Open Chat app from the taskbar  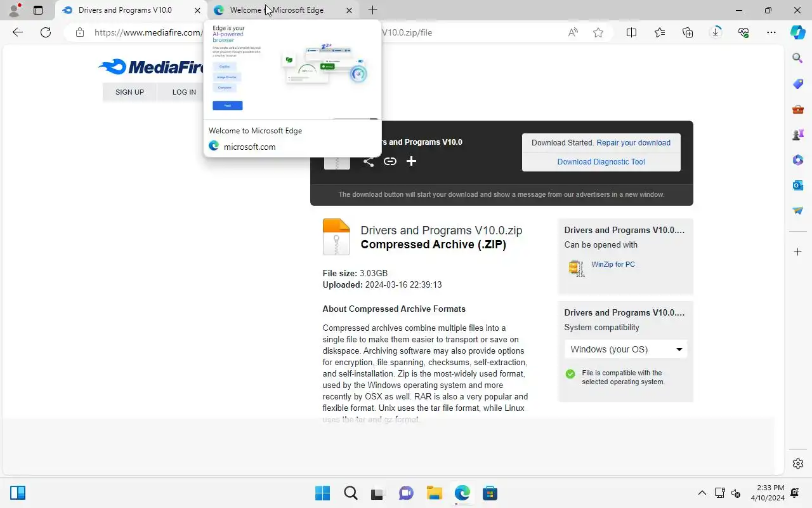pos(406,493)
